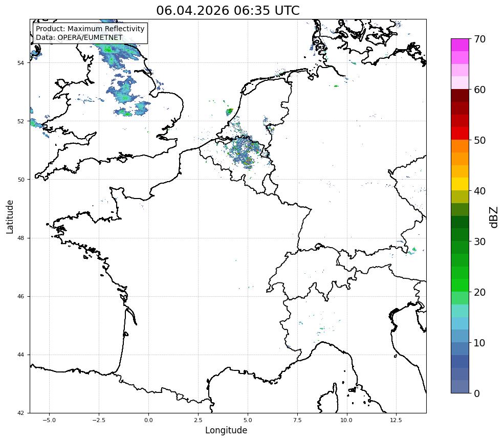Click the latitude tick label 44

click(x=20, y=355)
